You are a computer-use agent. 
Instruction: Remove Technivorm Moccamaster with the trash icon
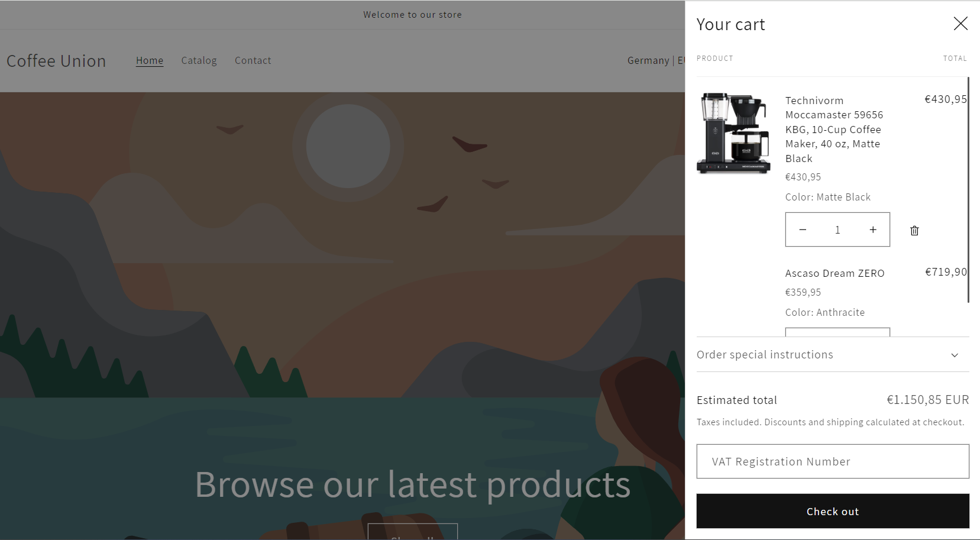click(914, 231)
